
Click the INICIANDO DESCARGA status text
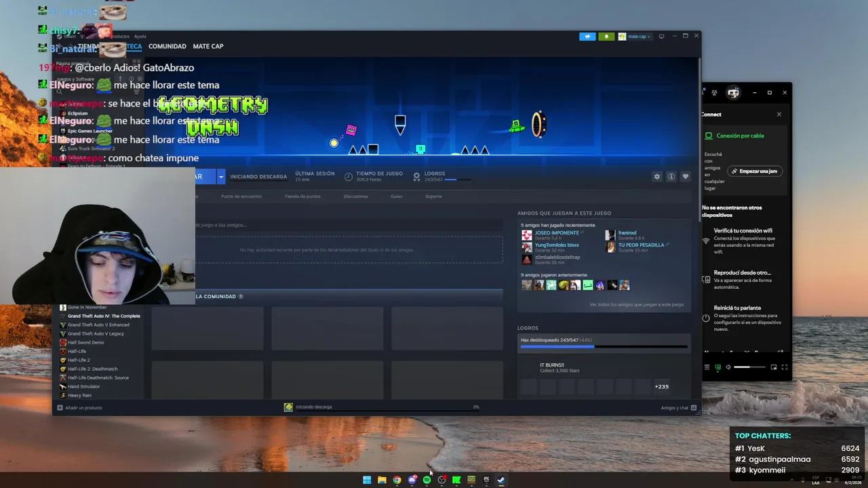258,176
